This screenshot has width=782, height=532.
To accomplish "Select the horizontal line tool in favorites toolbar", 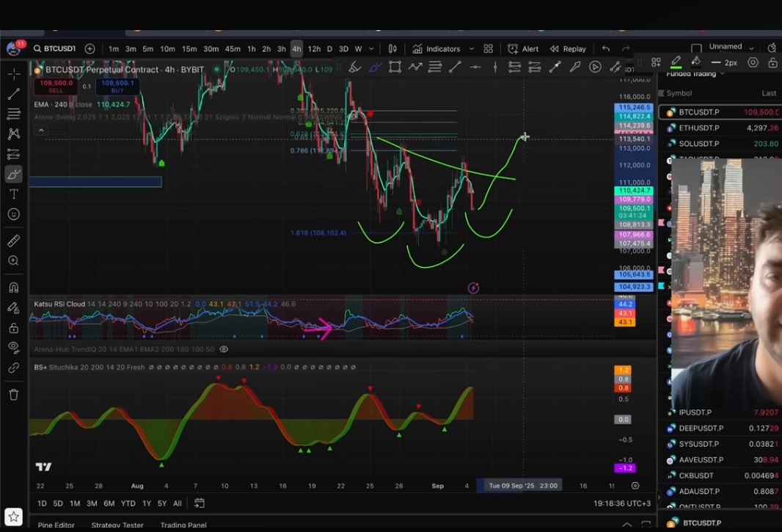I will pyautogui.click(x=475, y=67).
